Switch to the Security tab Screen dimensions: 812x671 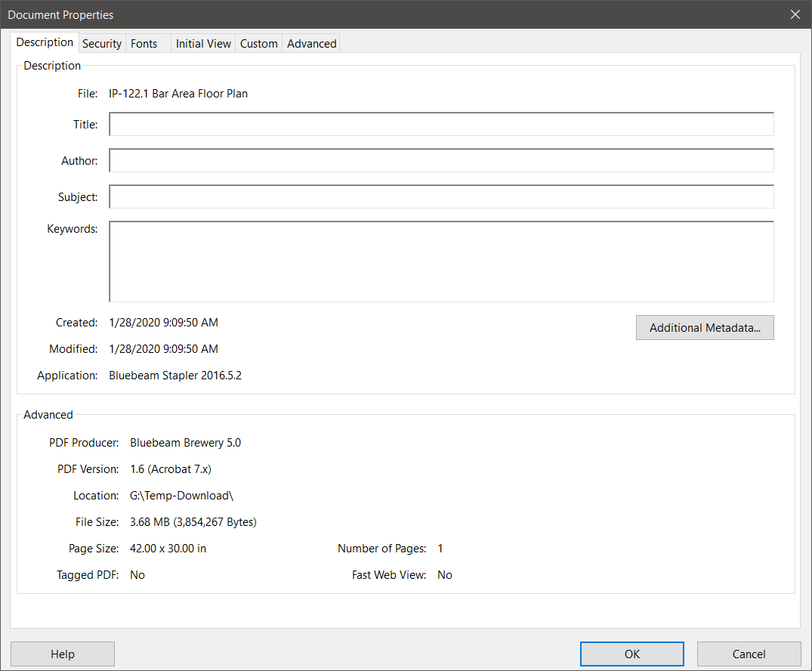(101, 43)
